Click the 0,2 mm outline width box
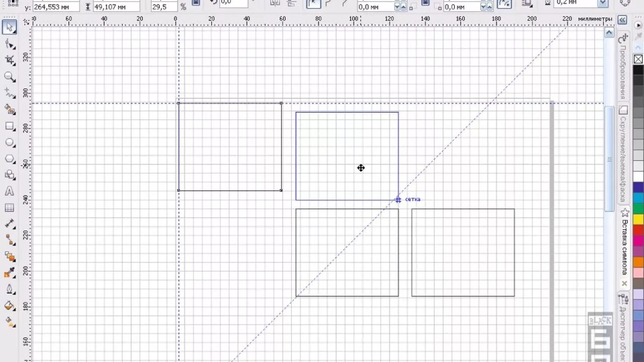Viewport: 644px width, 362px height. (x=576, y=3)
